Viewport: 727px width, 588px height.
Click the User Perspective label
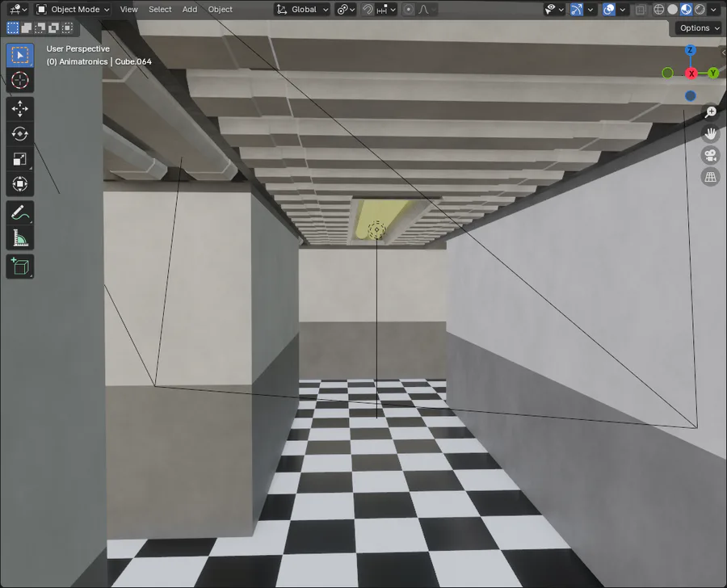point(78,48)
